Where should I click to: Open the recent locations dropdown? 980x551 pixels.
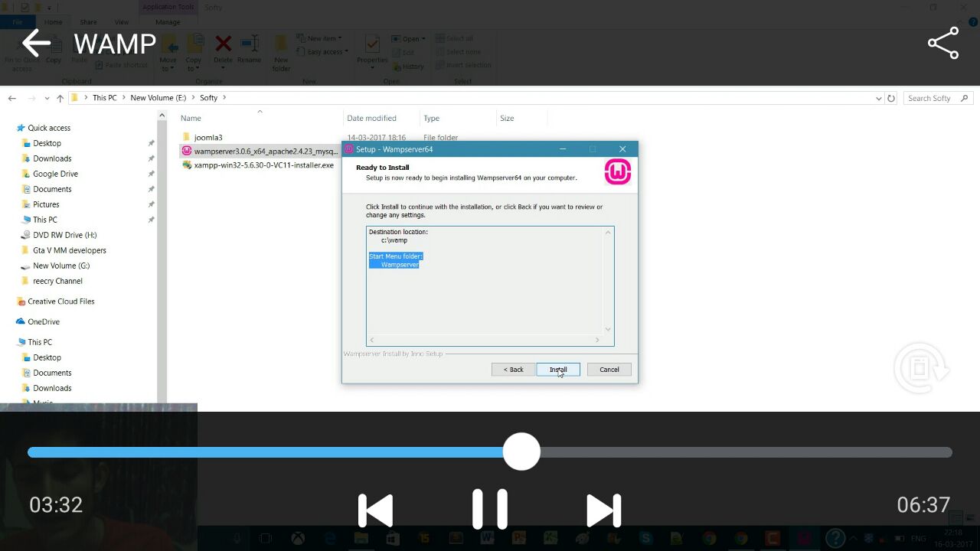[x=47, y=98]
